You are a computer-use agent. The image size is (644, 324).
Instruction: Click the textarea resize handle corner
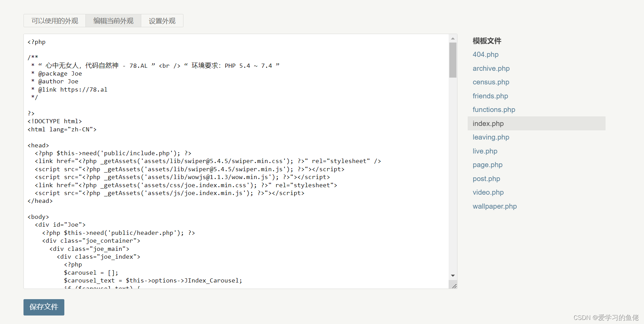click(x=454, y=286)
